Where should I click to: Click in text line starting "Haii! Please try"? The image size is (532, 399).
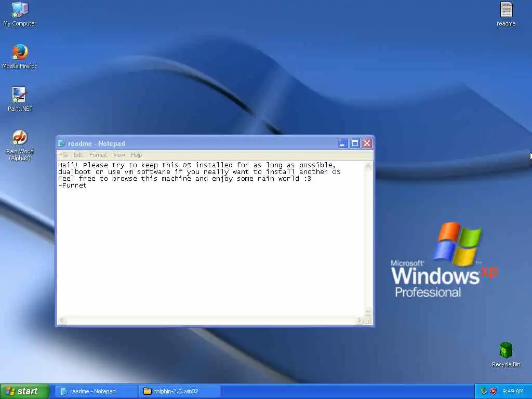197,165
